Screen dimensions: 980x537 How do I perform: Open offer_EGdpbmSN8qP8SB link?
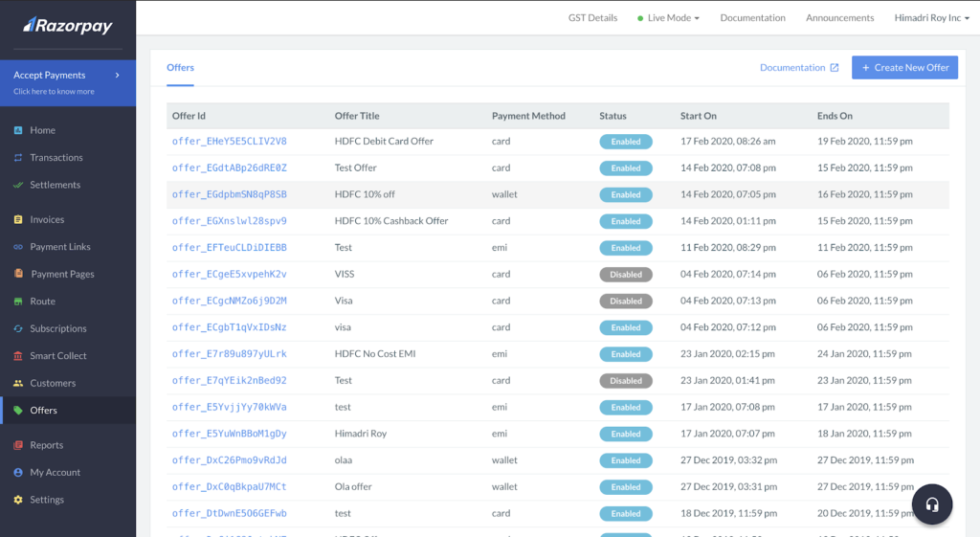[230, 194]
